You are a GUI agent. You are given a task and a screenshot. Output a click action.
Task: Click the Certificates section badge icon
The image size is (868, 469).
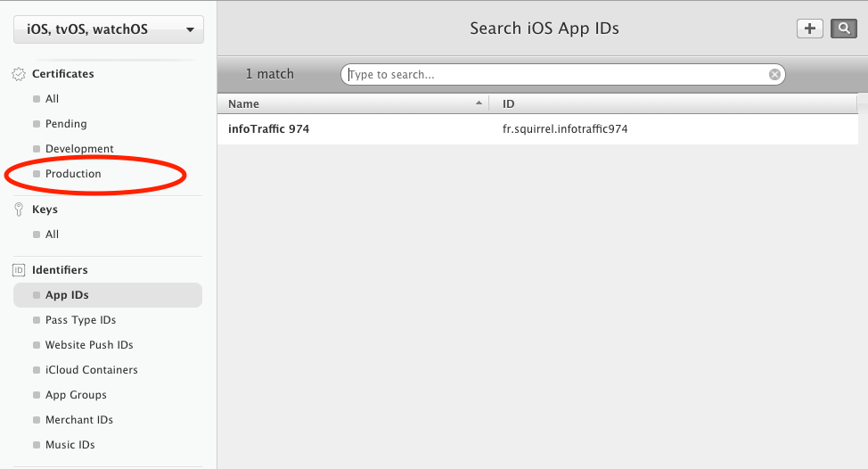point(19,74)
